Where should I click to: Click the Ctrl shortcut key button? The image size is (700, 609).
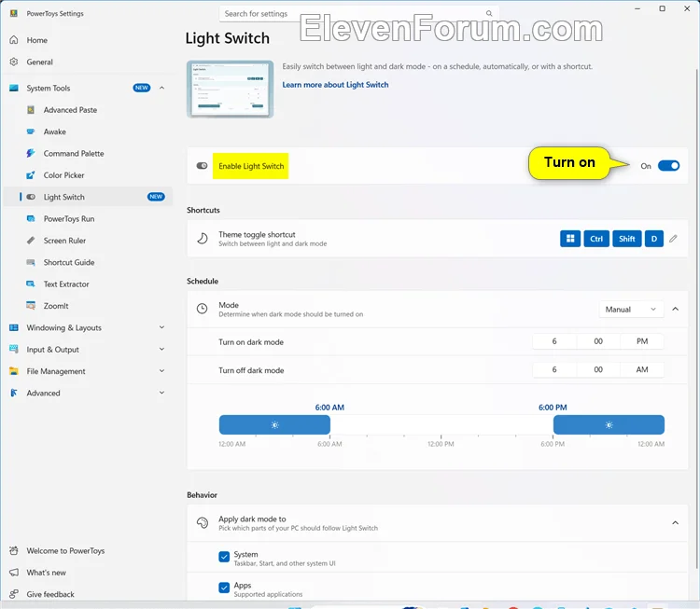pyautogui.click(x=596, y=239)
